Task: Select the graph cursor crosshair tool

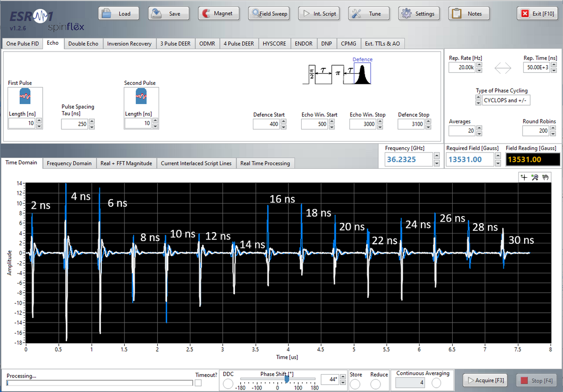Action: (x=524, y=177)
